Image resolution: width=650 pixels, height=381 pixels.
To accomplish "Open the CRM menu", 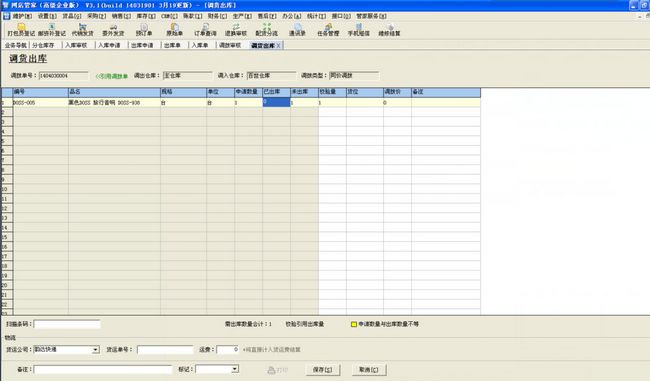I will 169,16.
